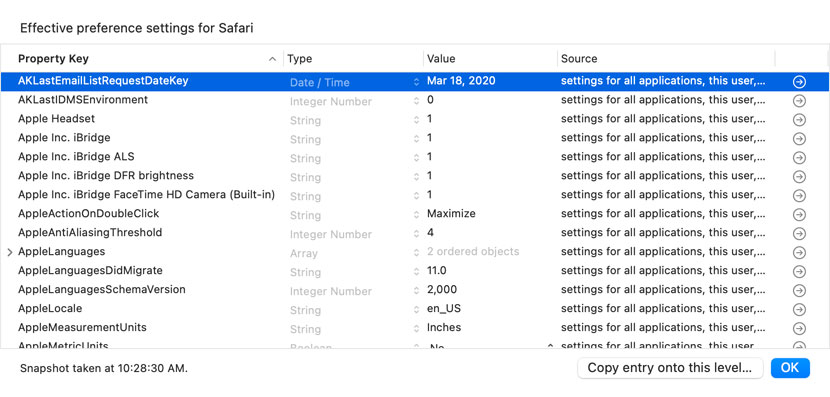This screenshot has height=397, width=830.
Task: Click arrow icon for AppleLanguages row
Action: tap(799, 253)
